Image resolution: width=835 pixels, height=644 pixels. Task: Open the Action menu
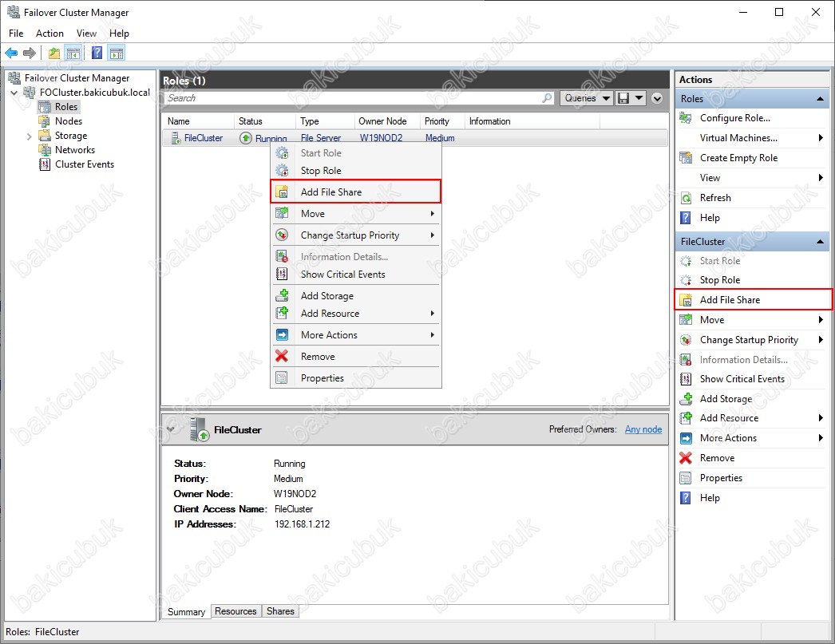coord(49,33)
